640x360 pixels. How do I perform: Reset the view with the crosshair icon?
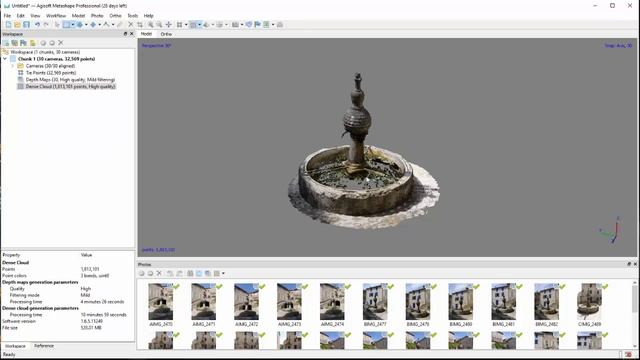pos(168,25)
